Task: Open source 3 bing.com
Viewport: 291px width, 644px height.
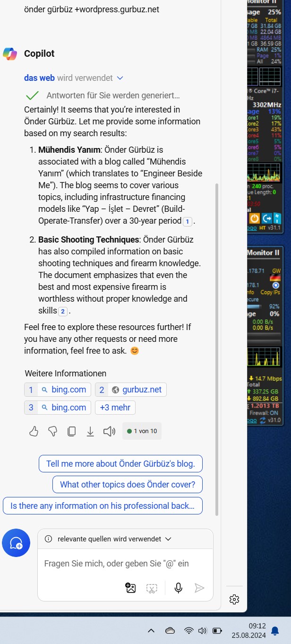Action: [x=58, y=408]
